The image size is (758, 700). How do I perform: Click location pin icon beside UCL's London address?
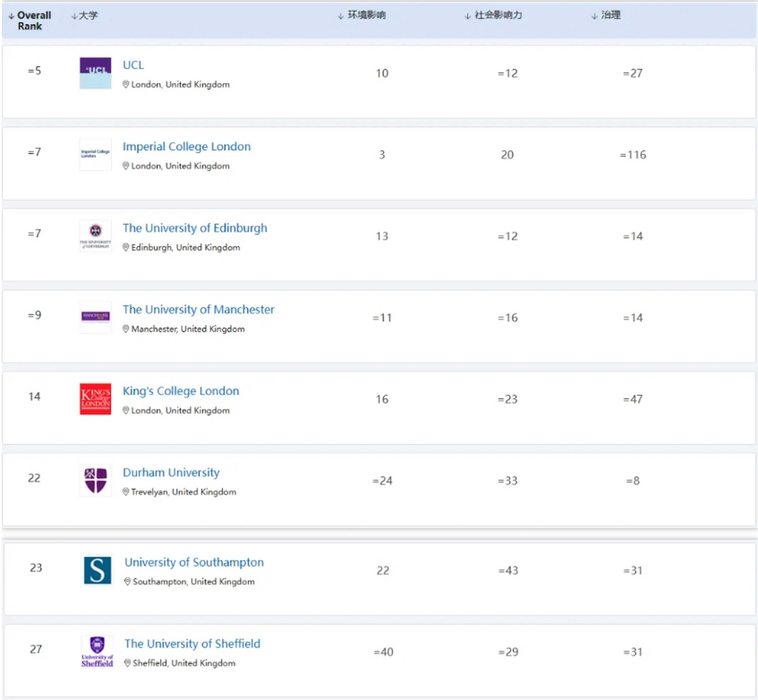coord(126,84)
